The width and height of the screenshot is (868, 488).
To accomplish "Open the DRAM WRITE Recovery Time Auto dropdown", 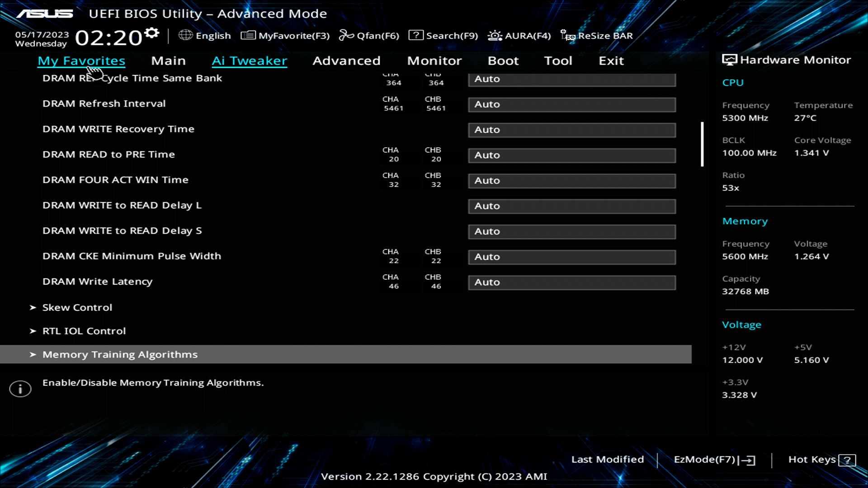I will tap(571, 130).
